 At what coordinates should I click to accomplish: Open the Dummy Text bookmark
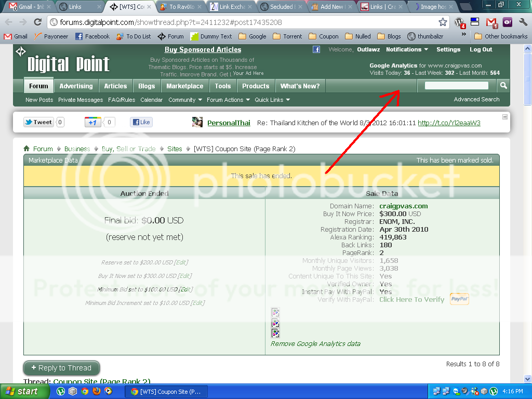(x=211, y=36)
